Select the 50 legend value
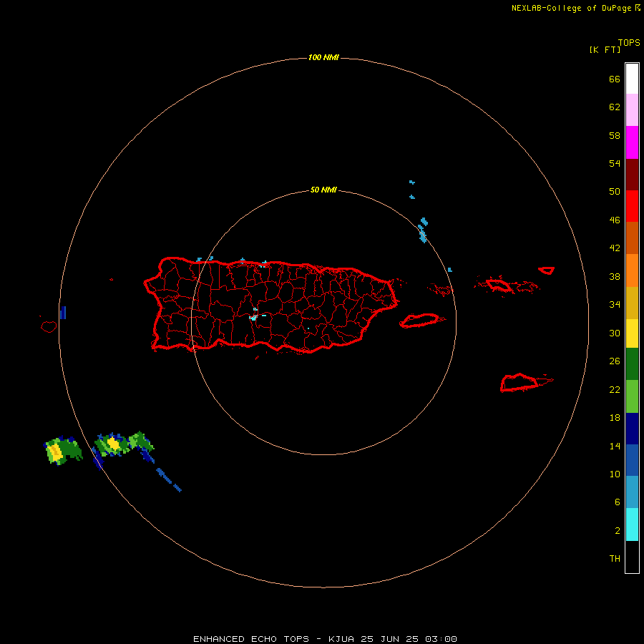The width and height of the screenshot is (644, 644). tap(615, 192)
